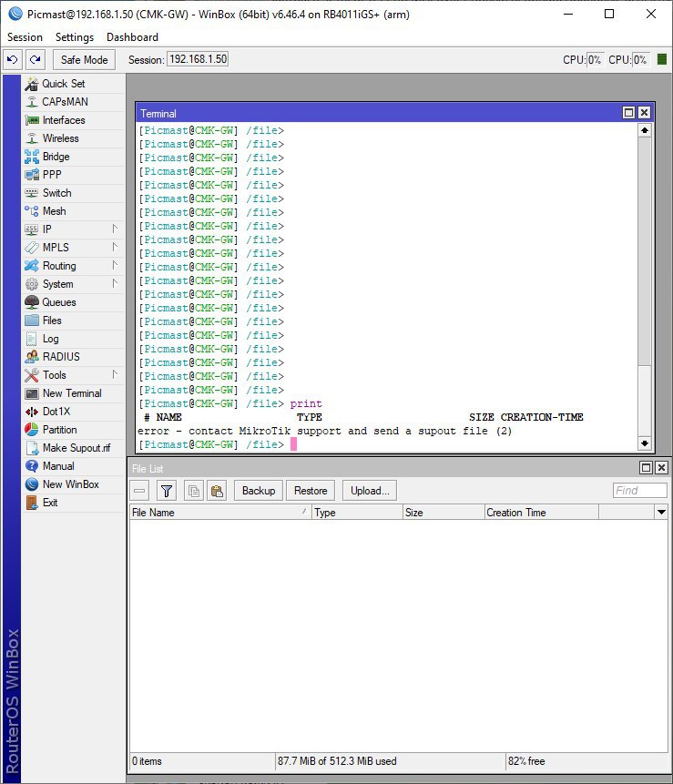
Task: Open the Switch menu icon
Action: click(32, 193)
